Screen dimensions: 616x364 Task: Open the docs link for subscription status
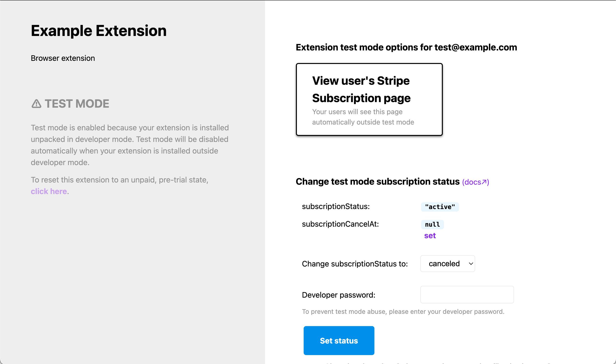[x=473, y=182]
